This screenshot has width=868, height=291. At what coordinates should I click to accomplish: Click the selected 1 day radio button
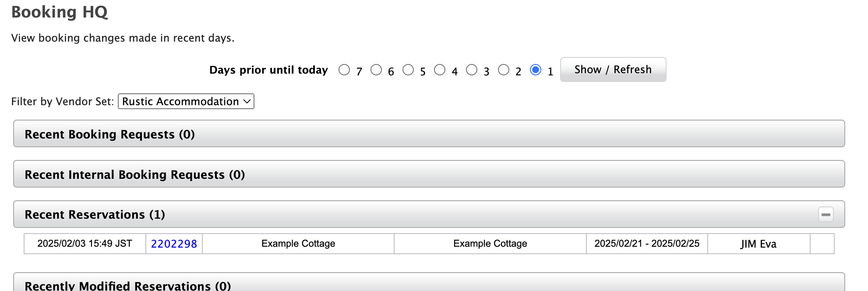point(535,70)
